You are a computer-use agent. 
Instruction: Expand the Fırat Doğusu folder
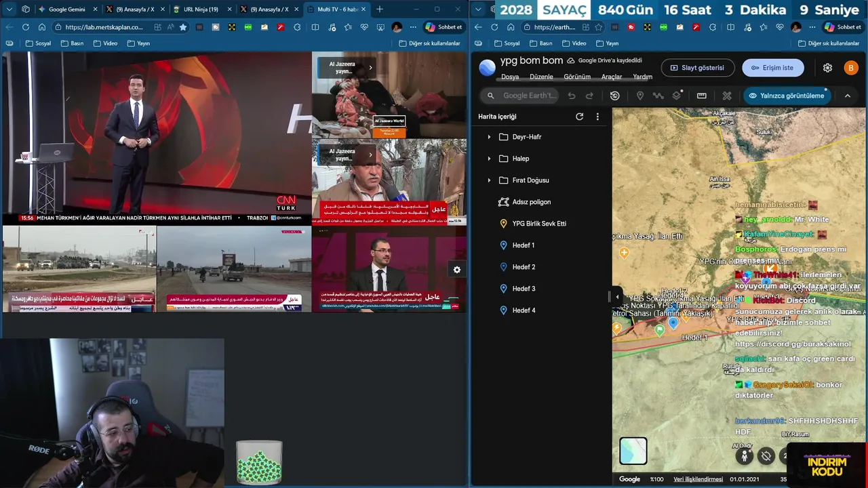[x=489, y=180]
